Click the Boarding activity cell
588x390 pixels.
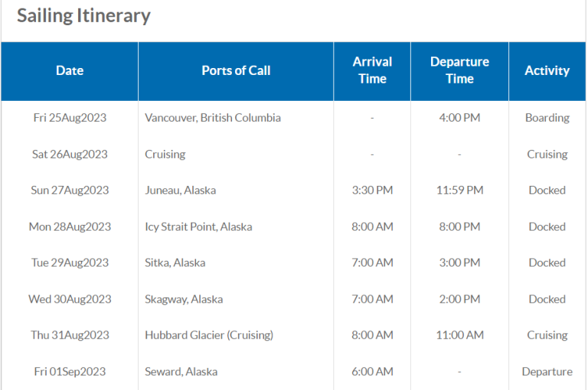(547, 118)
